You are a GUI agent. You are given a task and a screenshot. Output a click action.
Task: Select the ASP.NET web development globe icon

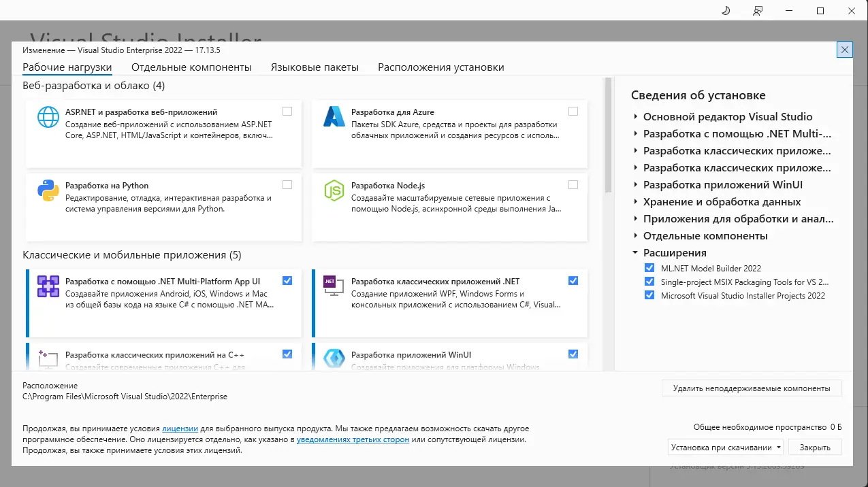[48, 117]
